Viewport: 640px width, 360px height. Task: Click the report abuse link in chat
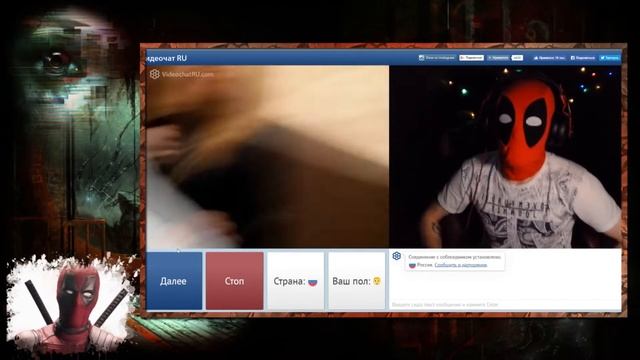coord(460,265)
